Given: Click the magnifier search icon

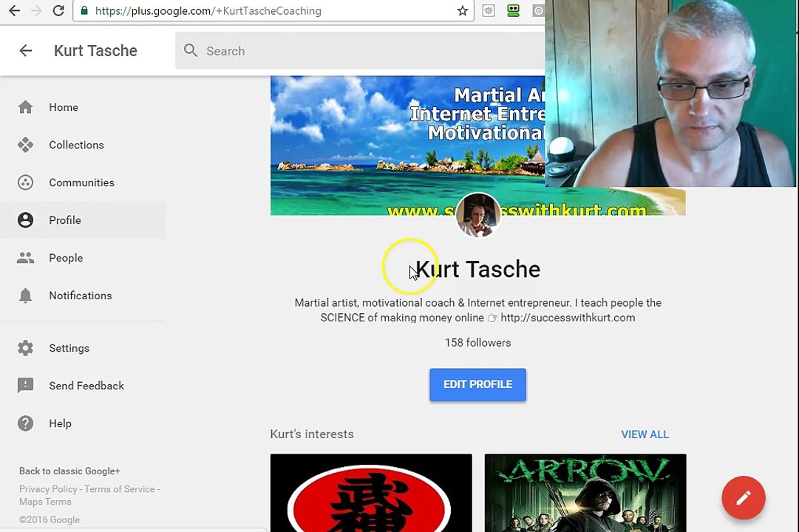Looking at the screenshot, I should (x=191, y=50).
